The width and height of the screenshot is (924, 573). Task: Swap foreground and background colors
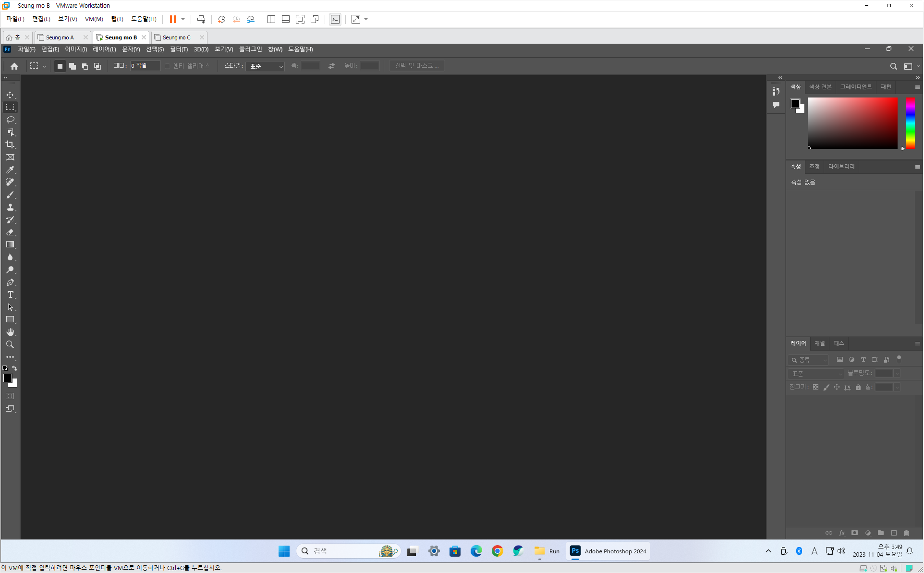tap(14, 368)
